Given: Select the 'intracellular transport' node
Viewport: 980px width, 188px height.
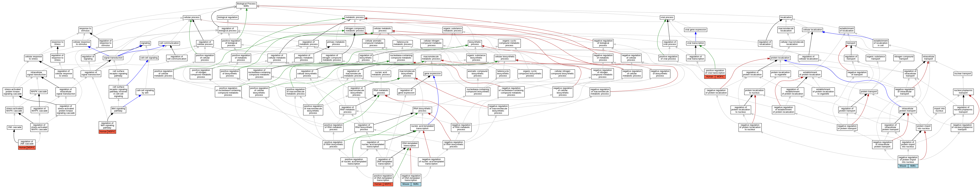Looking at the screenshot, I should [929, 58].
